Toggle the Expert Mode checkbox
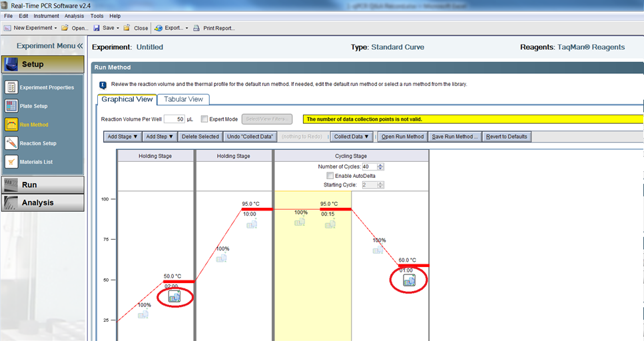The height and width of the screenshot is (341, 644). click(204, 119)
